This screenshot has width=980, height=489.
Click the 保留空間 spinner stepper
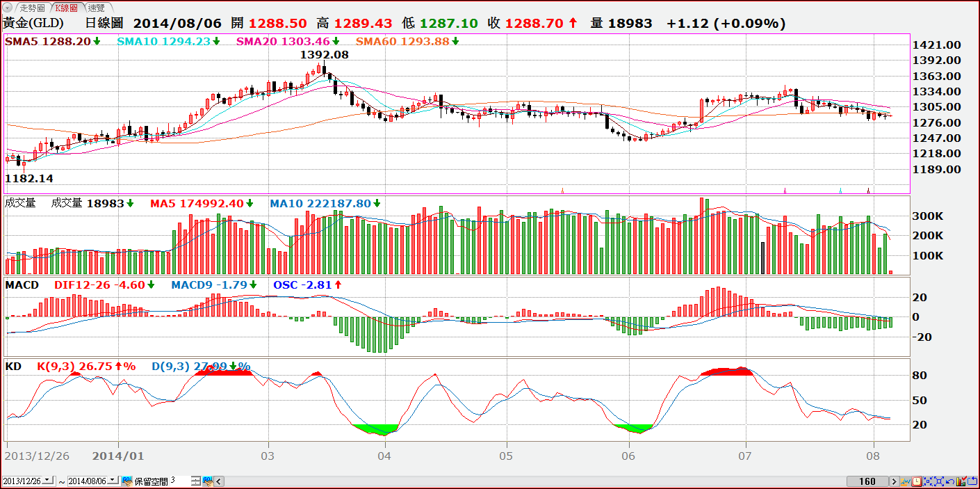(x=196, y=481)
